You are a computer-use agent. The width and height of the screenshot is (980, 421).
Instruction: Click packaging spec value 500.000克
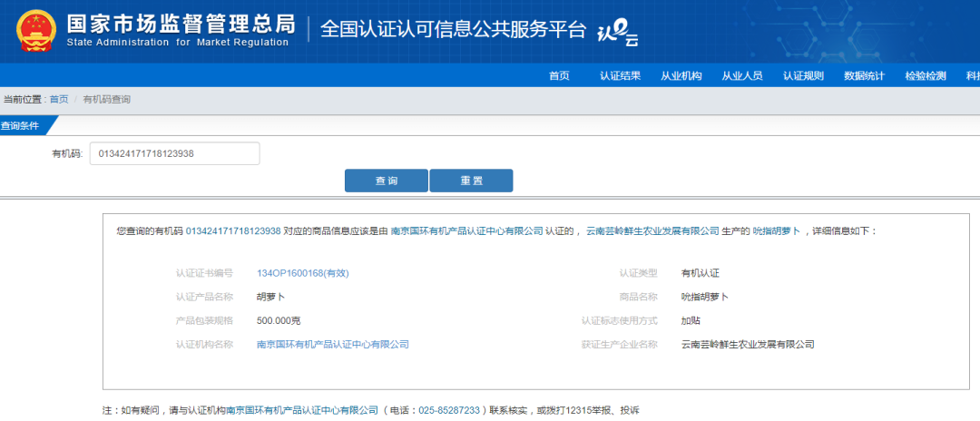coord(279,320)
